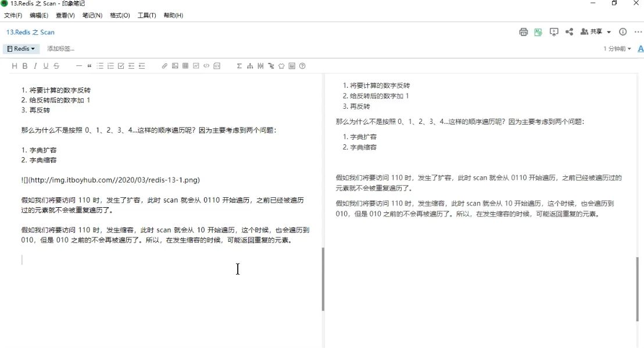Open the theme (shirt) icon
644x348 pixels.
[281, 66]
